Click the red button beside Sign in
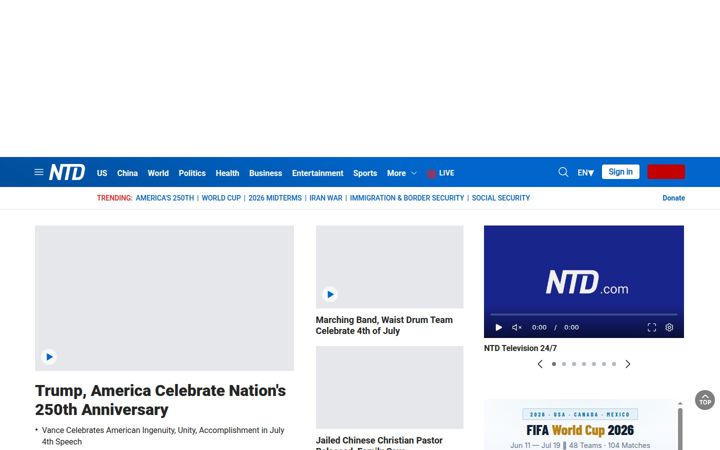 tap(666, 172)
